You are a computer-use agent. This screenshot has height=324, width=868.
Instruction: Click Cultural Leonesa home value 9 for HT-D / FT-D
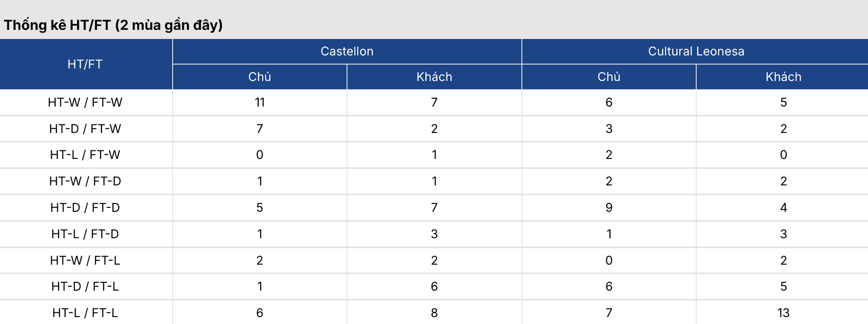click(609, 207)
